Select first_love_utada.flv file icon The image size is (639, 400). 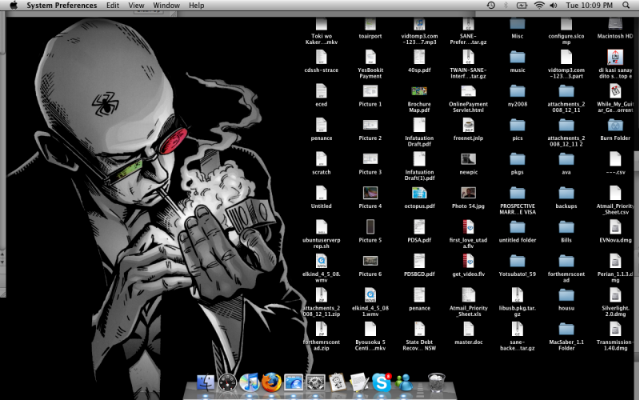pos(468,227)
